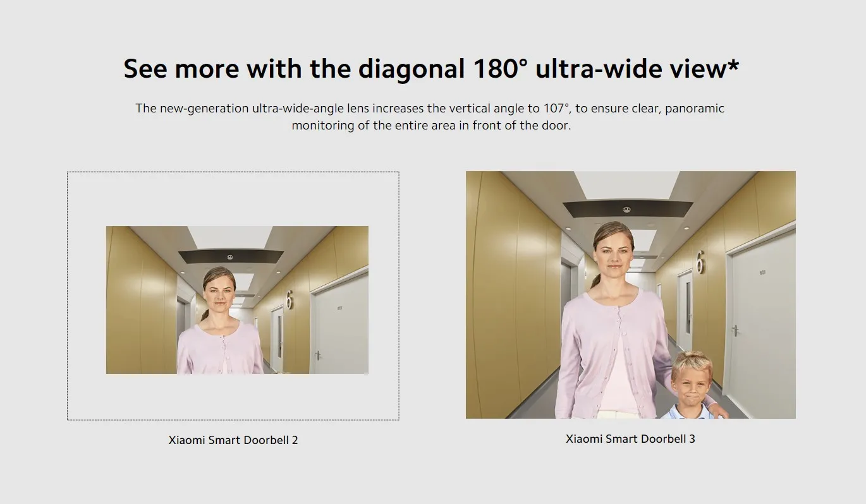
Task: Open the Xiaomi Smart Doorbell 2 comparison image
Action: [237, 300]
